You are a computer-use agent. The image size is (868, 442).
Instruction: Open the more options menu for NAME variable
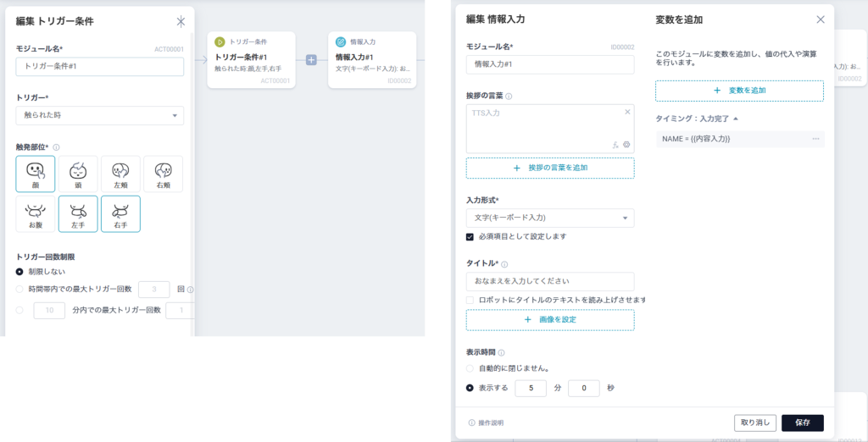tap(815, 139)
